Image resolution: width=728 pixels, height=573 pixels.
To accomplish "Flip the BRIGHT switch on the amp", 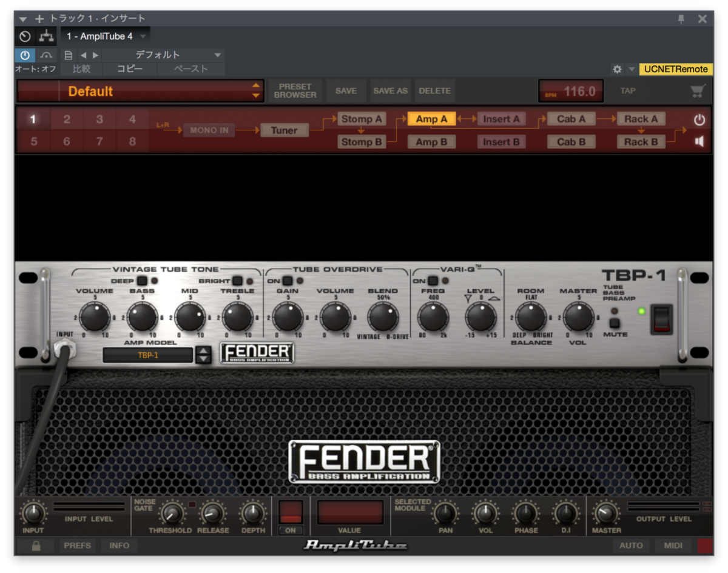I will [237, 281].
